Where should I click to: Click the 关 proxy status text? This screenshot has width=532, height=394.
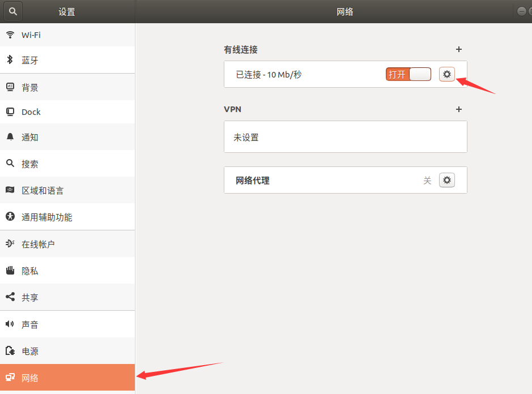[427, 181]
